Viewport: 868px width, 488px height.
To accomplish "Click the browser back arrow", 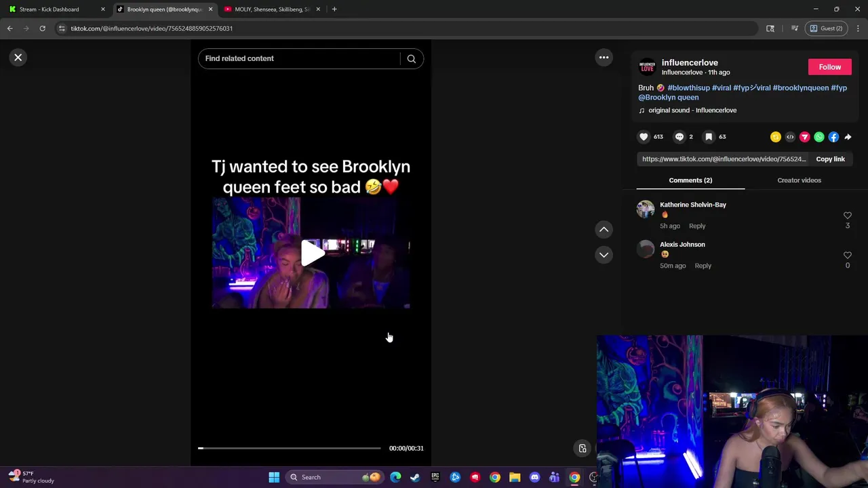I will coord(9,28).
